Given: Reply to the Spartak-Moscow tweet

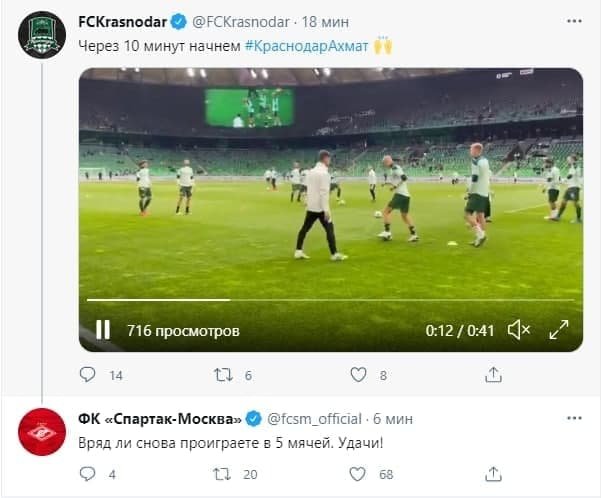Looking at the screenshot, I should click(88, 474).
